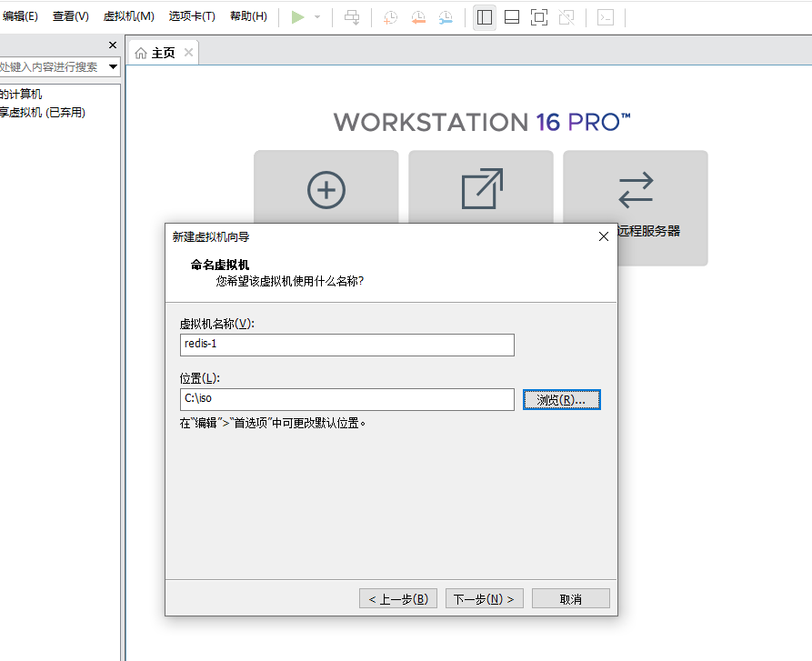This screenshot has width=812, height=661.
Task: Revert to previous snapshot toolbar icon
Action: 418,17
